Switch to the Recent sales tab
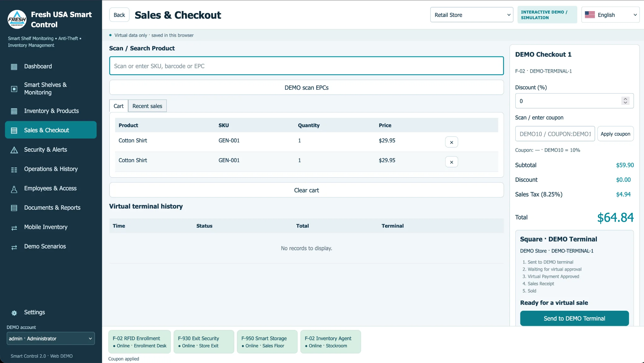 coord(147,106)
